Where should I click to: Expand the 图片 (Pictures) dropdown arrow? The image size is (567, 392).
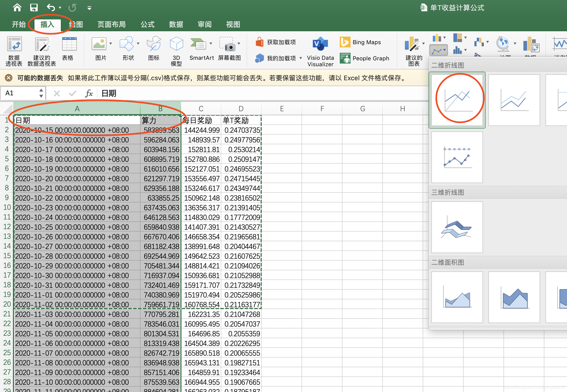(x=111, y=44)
